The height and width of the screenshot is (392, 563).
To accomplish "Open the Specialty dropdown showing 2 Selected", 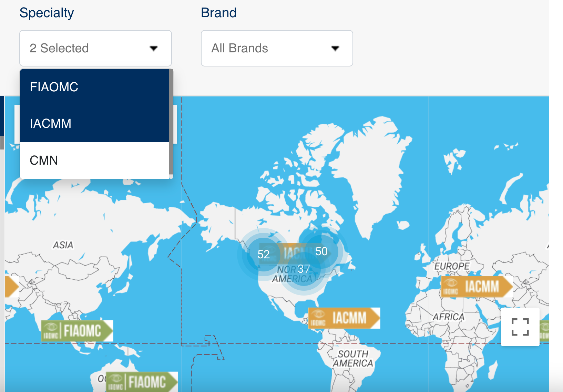I will [95, 48].
